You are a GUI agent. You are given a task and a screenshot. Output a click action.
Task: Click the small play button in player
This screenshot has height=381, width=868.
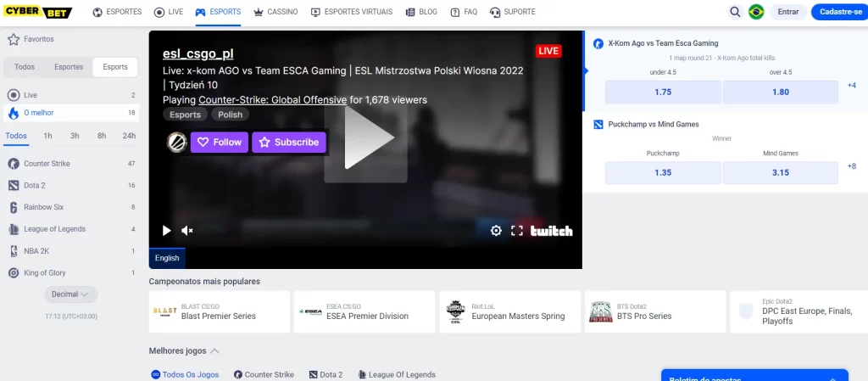166,231
